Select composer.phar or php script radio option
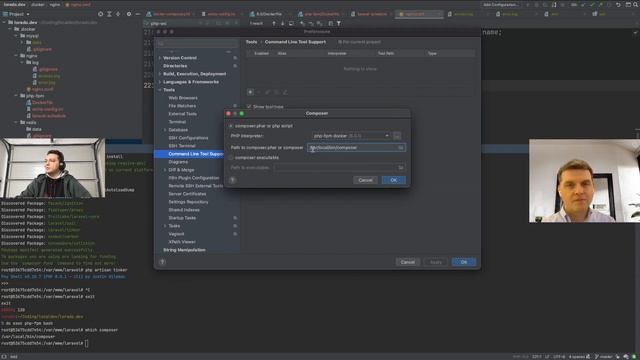The height and width of the screenshot is (360, 640). point(231,126)
